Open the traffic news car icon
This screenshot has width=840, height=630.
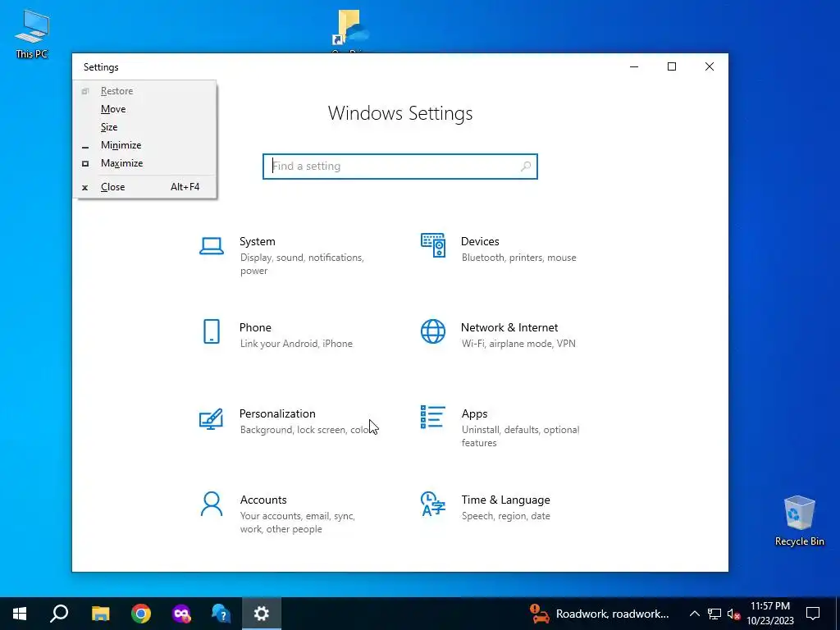(x=540, y=614)
